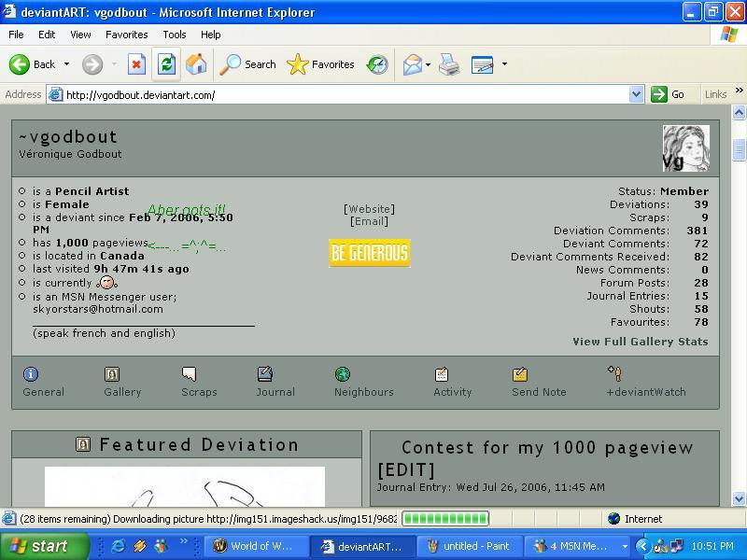Open the address bar URL dropdown
This screenshot has height=560, width=747.
point(636,94)
